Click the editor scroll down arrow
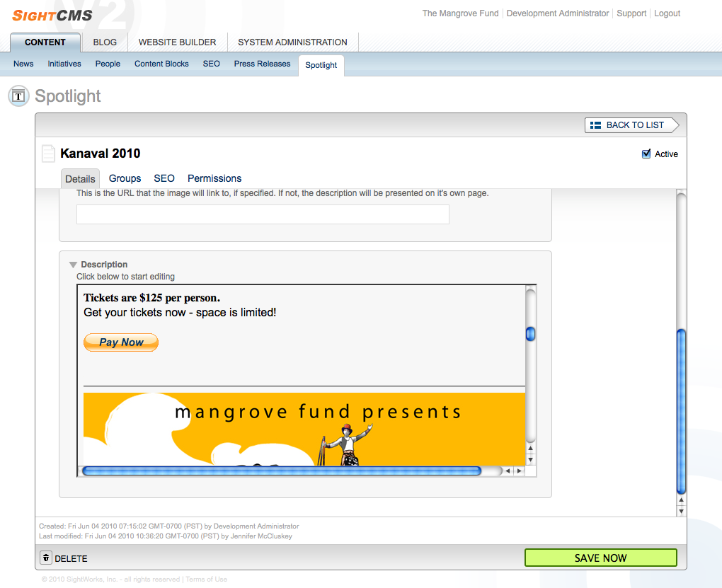722x588 pixels. (530, 459)
